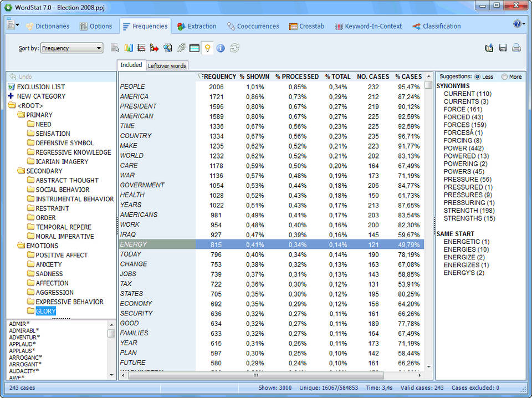
Task: Click the help question mark icon
Action: click(x=517, y=24)
